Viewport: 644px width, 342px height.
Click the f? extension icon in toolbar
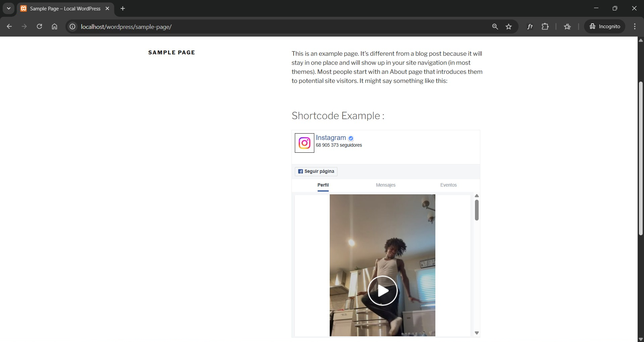click(x=530, y=27)
